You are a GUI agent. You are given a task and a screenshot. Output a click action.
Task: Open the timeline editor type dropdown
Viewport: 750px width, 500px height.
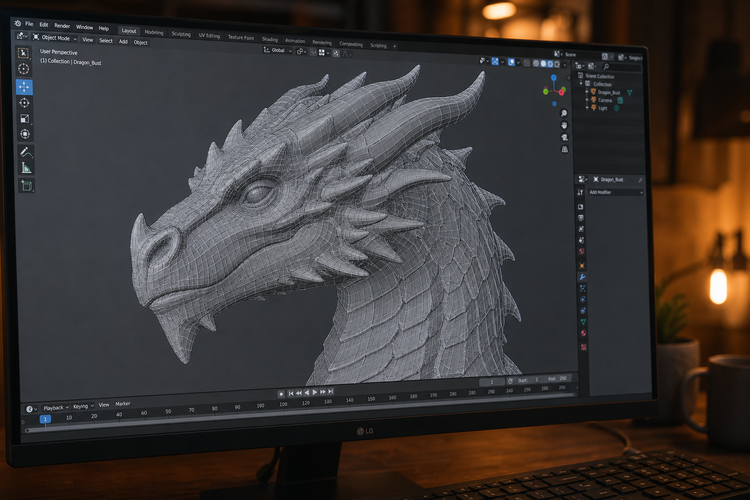coord(31,409)
